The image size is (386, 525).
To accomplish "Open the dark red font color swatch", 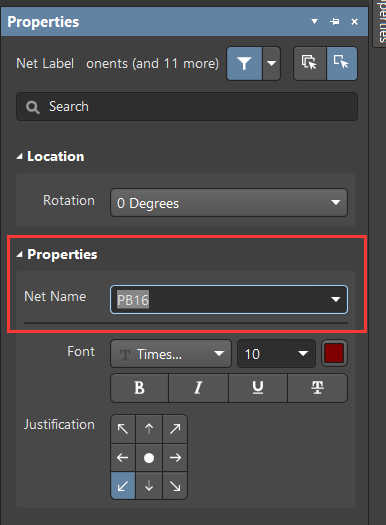I will tap(334, 353).
